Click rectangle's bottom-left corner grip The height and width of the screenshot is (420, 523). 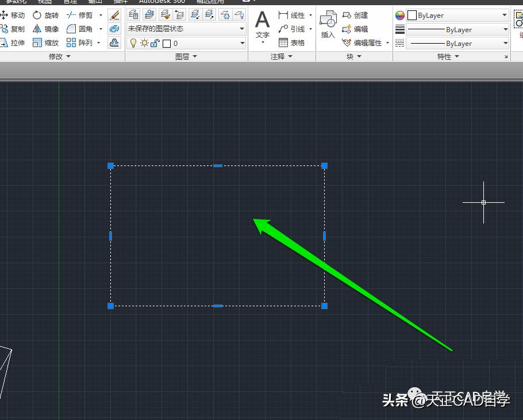coord(111,306)
